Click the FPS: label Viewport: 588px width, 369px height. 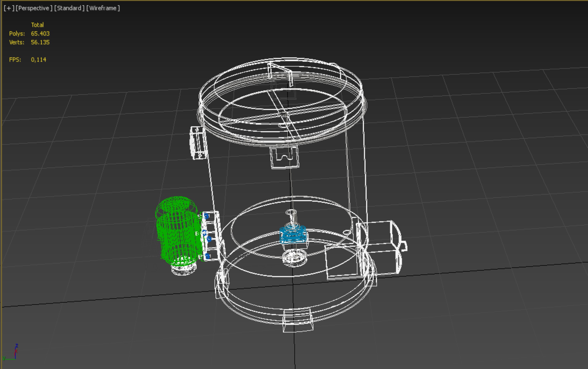[15, 60]
